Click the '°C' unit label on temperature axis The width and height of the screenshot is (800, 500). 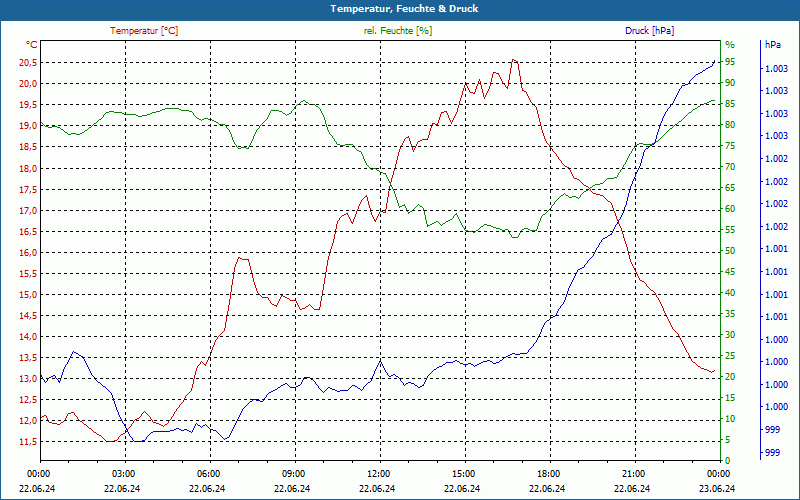pos(32,45)
